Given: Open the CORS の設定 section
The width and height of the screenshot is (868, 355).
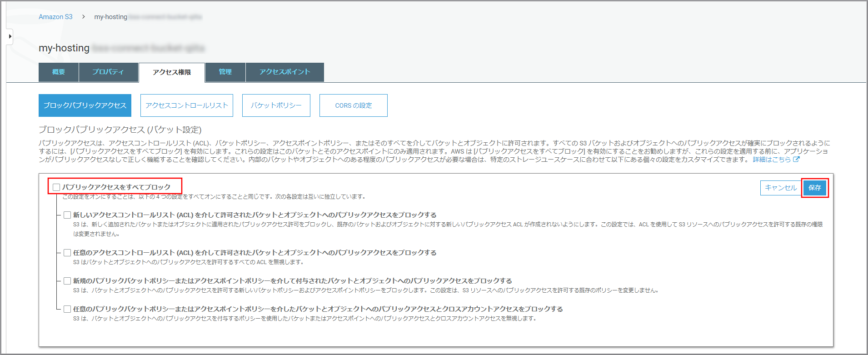Looking at the screenshot, I should [354, 105].
